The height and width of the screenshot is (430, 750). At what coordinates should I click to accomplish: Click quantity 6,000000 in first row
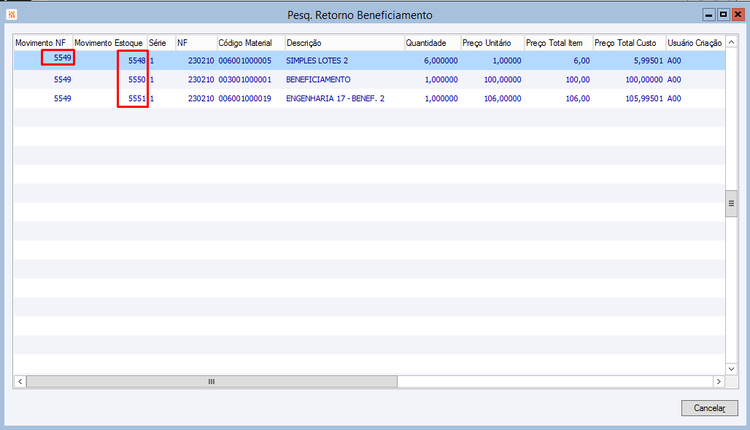point(441,61)
